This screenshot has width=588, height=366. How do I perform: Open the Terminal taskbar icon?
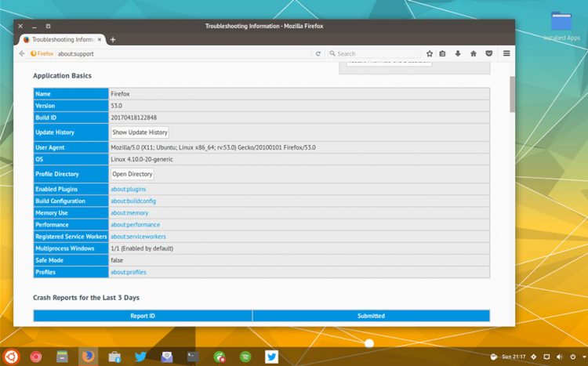pos(193,357)
